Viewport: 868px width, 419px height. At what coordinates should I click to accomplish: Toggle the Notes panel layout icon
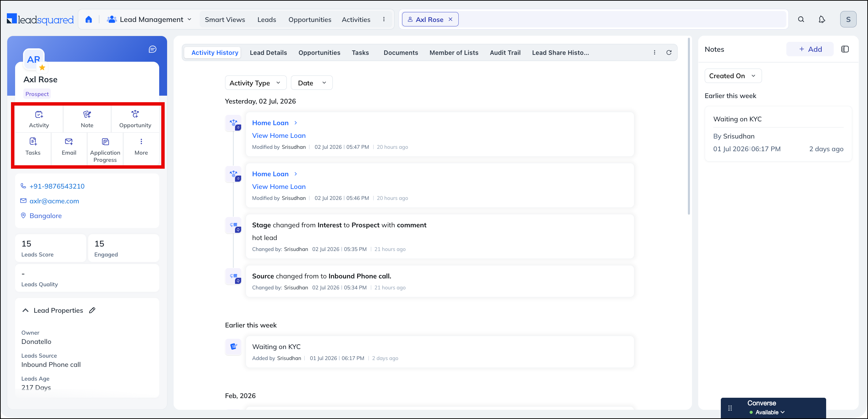pyautogui.click(x=845, y=49)
